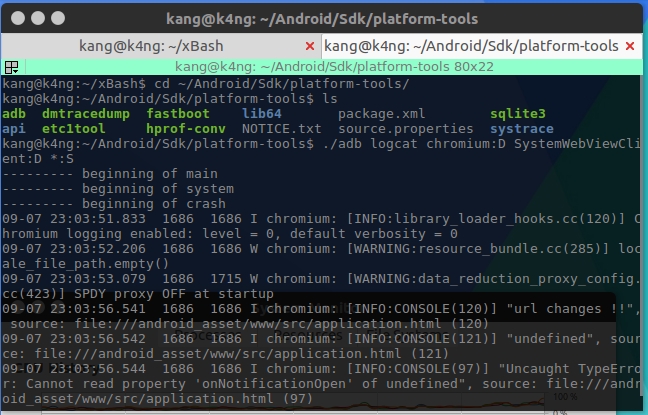Click the '"url changes !!"' console message
The height and width of the screenshot is (415, 648).
[569, 309]
